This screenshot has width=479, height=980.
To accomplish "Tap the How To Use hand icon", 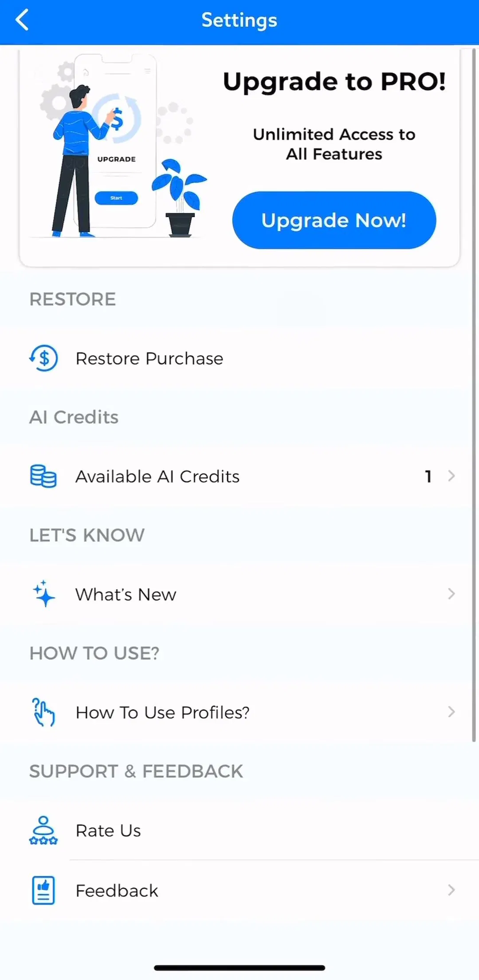I will [x=43, y=712].
